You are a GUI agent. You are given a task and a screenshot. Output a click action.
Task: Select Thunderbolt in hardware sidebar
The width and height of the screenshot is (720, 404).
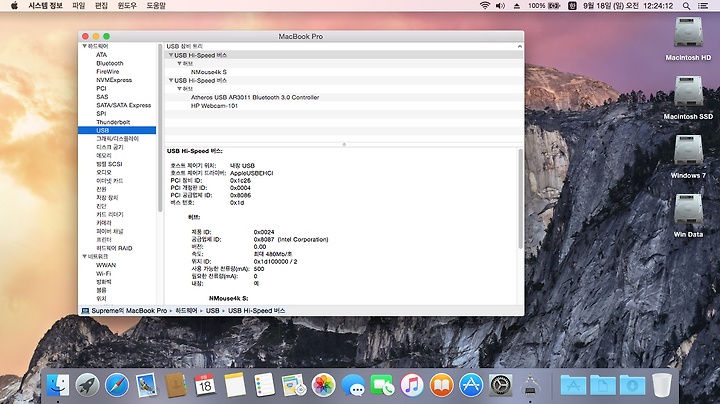113,122
